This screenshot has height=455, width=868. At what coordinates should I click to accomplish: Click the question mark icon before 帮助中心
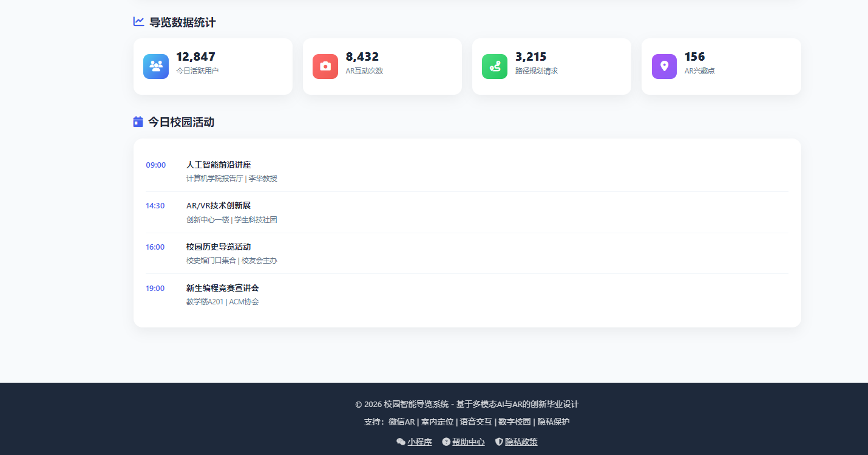pyautogui.click(x=446, y=442)
